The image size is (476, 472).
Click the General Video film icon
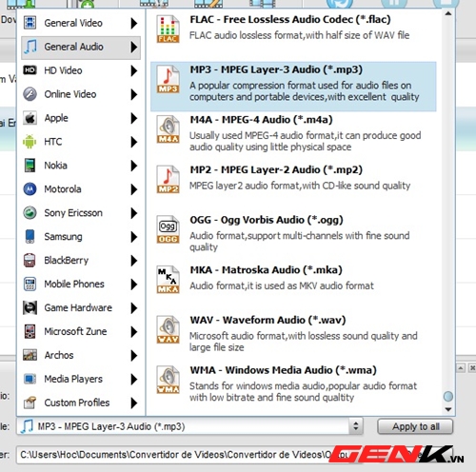pos(30,23)
